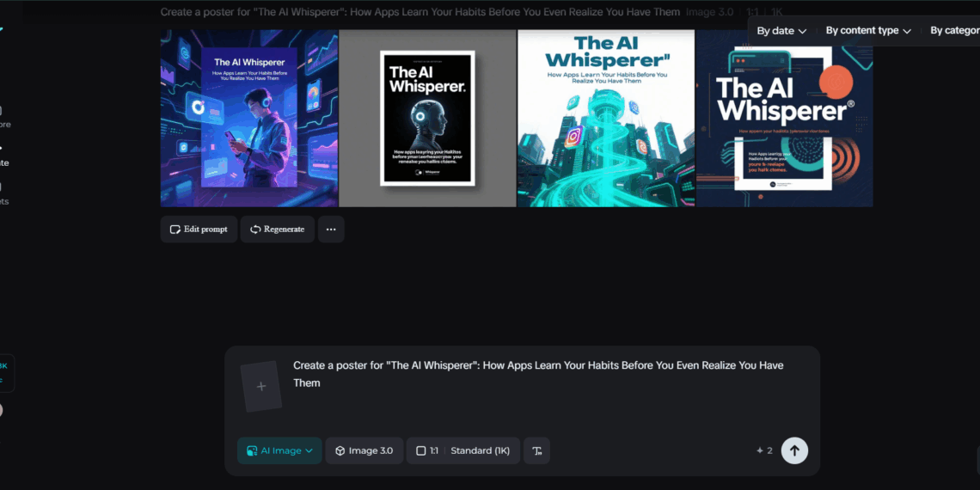The width and height of the screenshot is (980, 490).
Task: Click the prompt title above generated images
Action: (420, 12)
